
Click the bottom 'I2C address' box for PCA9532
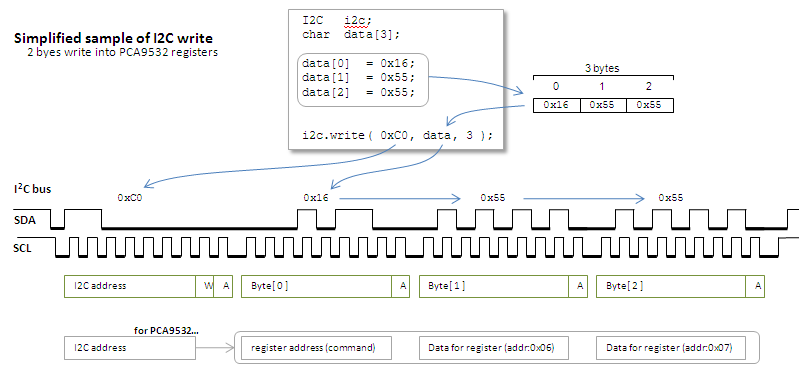click(130, 348)
